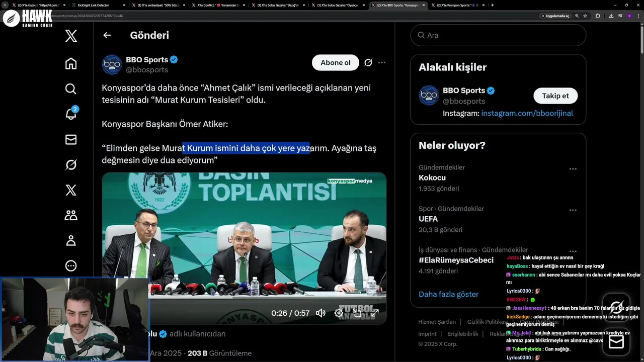Open BBO Sports avatar in Alakalı kişiler
This screenshot has height=362, width=644.
coord(429,95)
